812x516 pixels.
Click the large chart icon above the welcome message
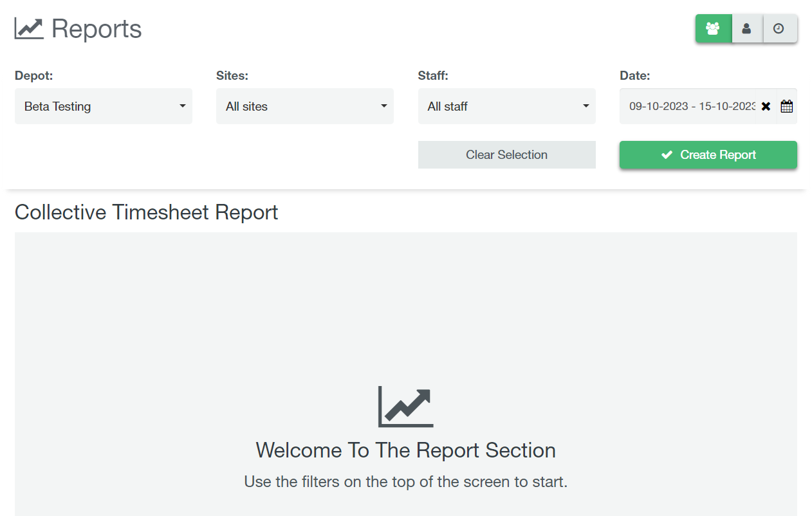point(406,407)
